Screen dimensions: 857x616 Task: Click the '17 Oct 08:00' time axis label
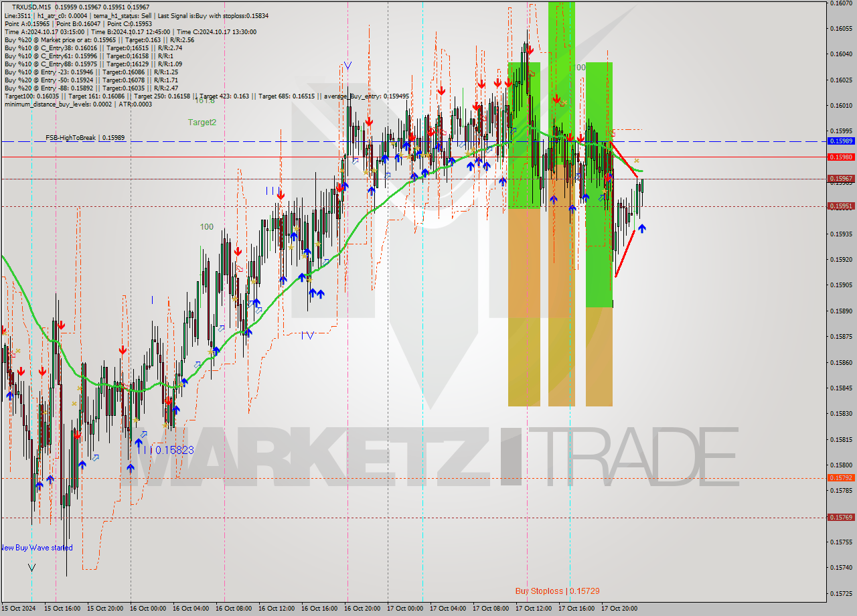pos(491,609)
